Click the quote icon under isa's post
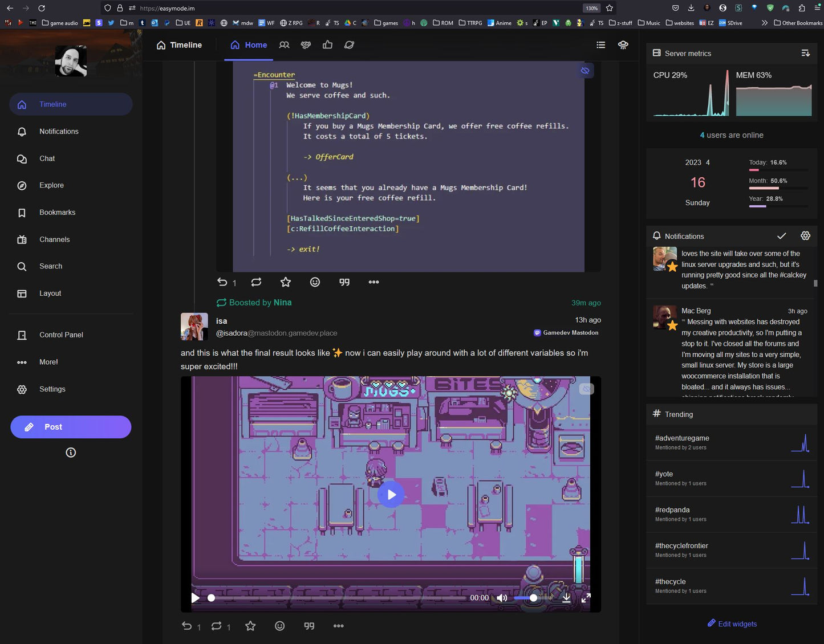The image size is (824, 644). pyautogui.click(x=309, y=626)
